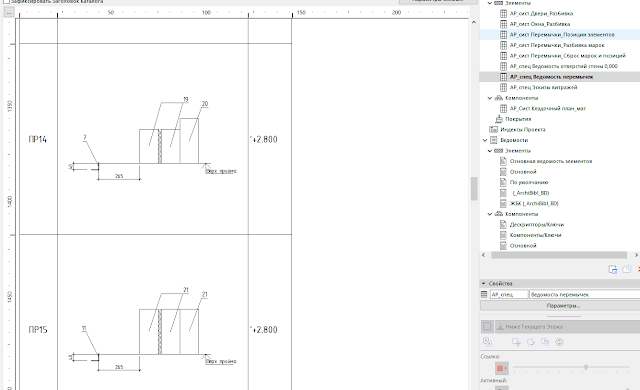Open Основная ведомость элементов list

point(551,161)
